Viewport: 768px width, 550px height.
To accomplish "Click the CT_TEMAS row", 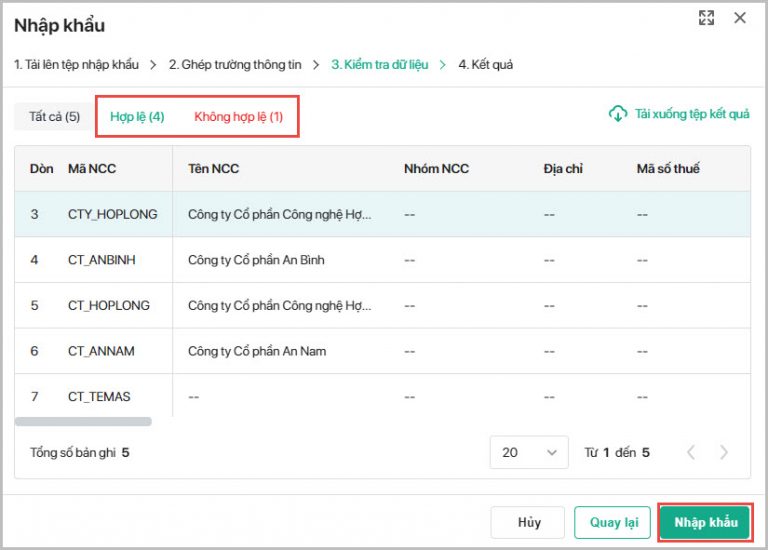I will coord(99,397).
